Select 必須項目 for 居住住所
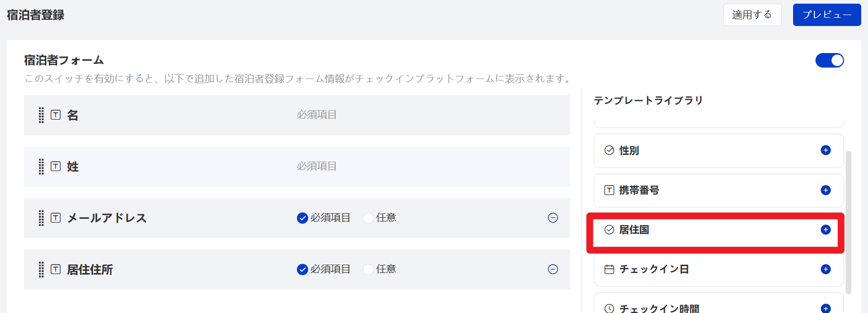Viewport: 868px width, 313px height. tap(302, 269)
